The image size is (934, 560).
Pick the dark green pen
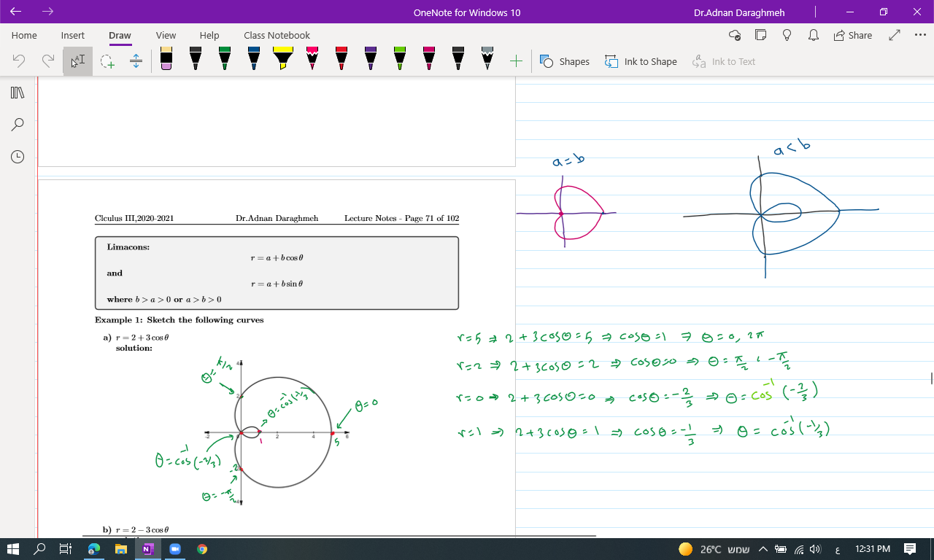coord(225,59)
